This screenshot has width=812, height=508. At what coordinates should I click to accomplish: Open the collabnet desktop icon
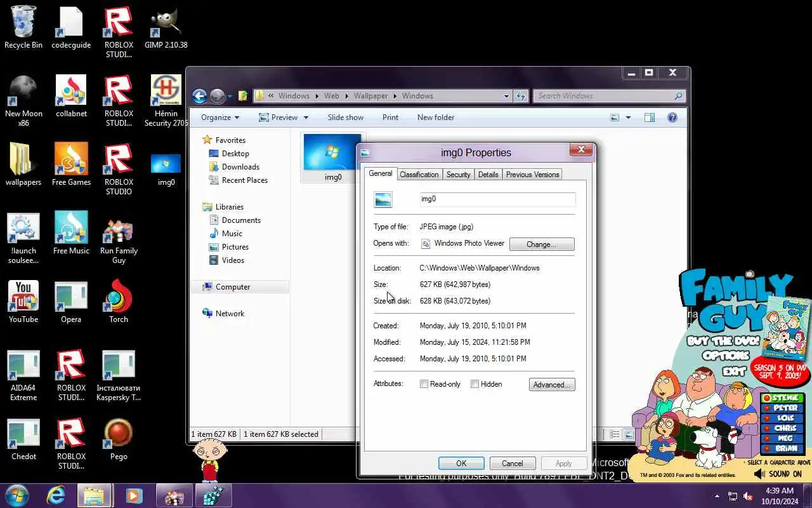pos(71,97)
